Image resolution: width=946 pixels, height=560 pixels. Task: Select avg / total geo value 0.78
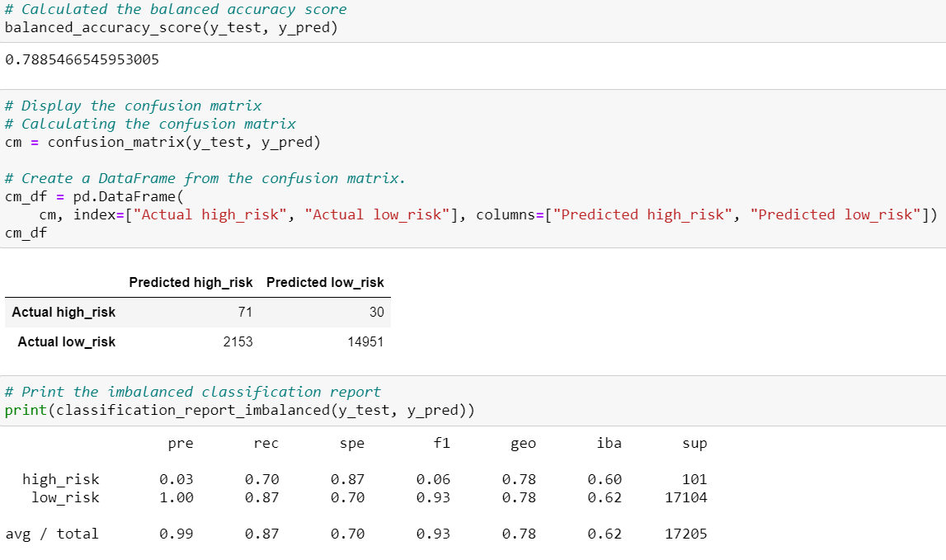[x=519, y=534]
